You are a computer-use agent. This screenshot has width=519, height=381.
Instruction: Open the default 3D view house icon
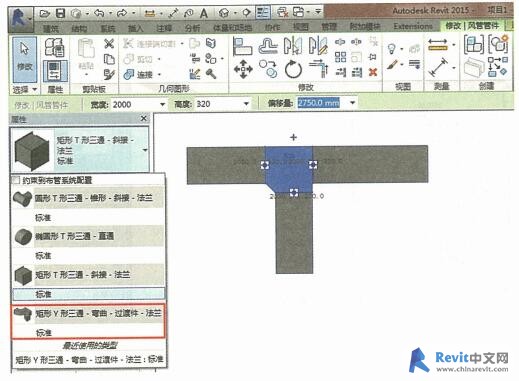point(224,13)
